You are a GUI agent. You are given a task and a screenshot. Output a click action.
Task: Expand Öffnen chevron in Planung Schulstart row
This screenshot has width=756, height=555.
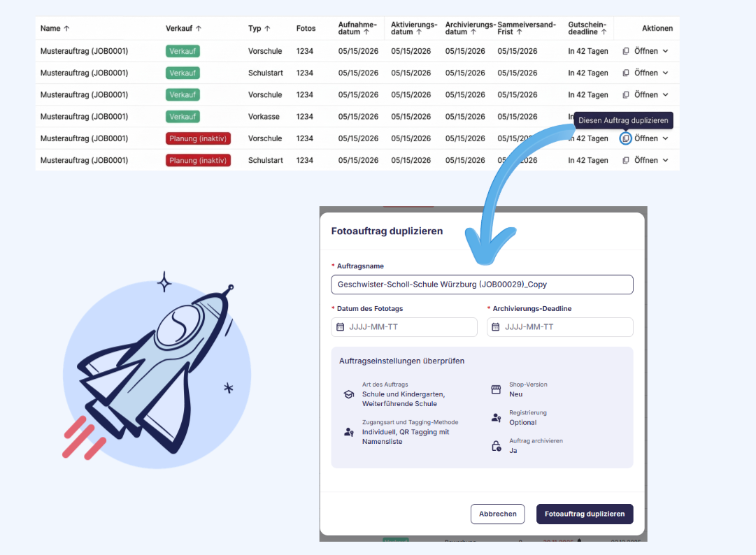pyautogui.click(x=665, y=161)
